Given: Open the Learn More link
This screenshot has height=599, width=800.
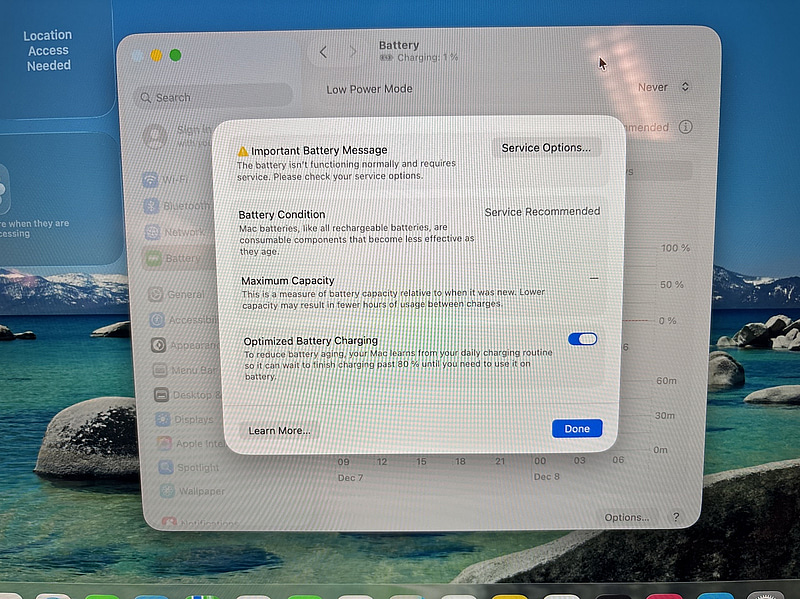Looking at the screenshot, I should point(279,430).
